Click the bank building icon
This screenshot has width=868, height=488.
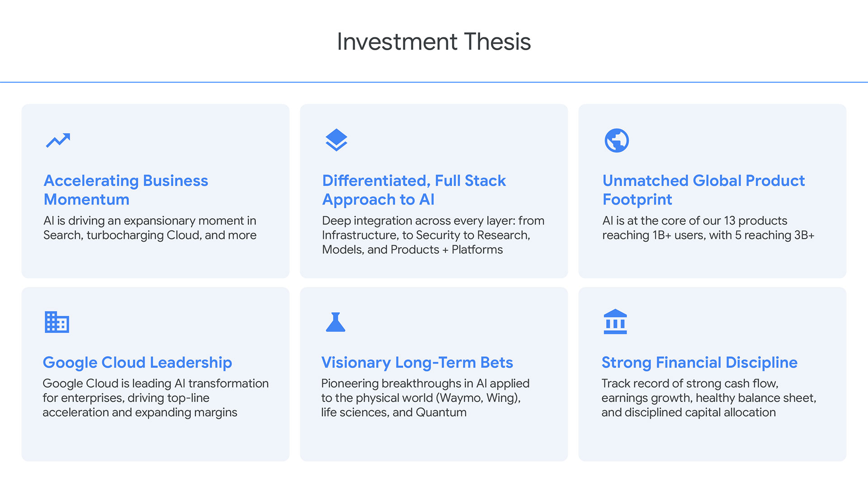(x=615, y=322)
